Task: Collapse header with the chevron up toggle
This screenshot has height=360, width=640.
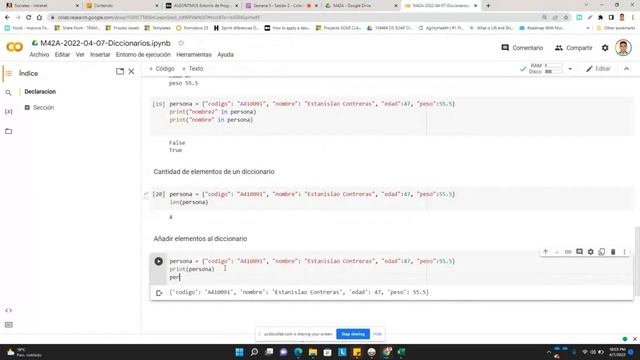Action: click(627, 69)
